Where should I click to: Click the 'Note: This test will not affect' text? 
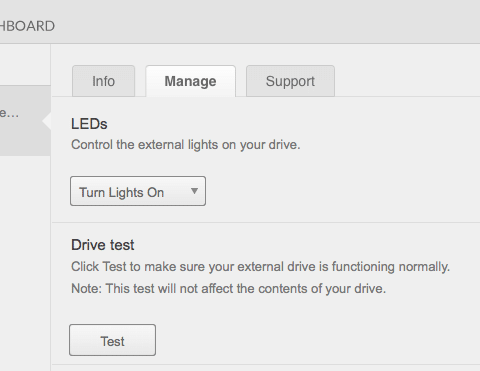point(228,289)
